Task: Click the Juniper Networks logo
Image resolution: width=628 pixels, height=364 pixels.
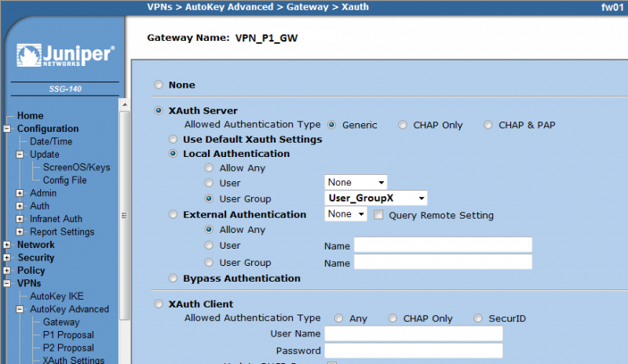Action: pos(65,55)
